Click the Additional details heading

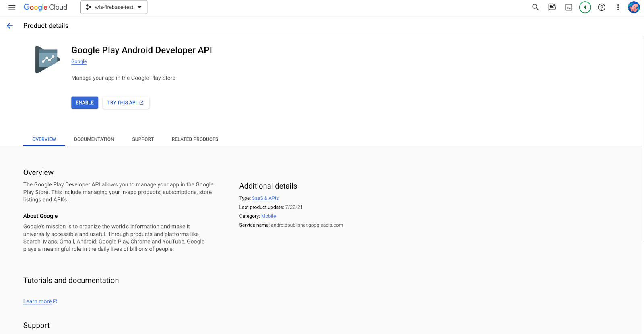tap(268, 186)
